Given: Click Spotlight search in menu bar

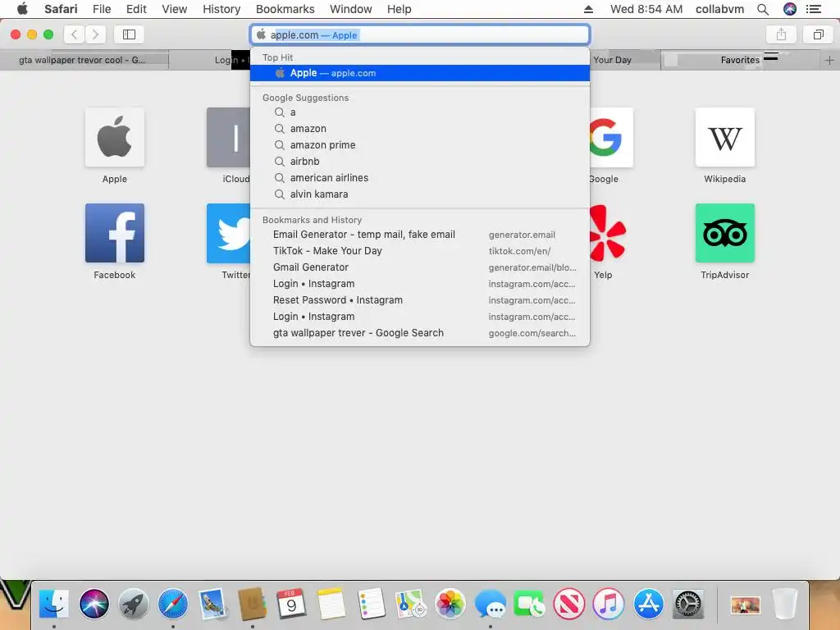Looking at the screenshot, I should (763, 9).
